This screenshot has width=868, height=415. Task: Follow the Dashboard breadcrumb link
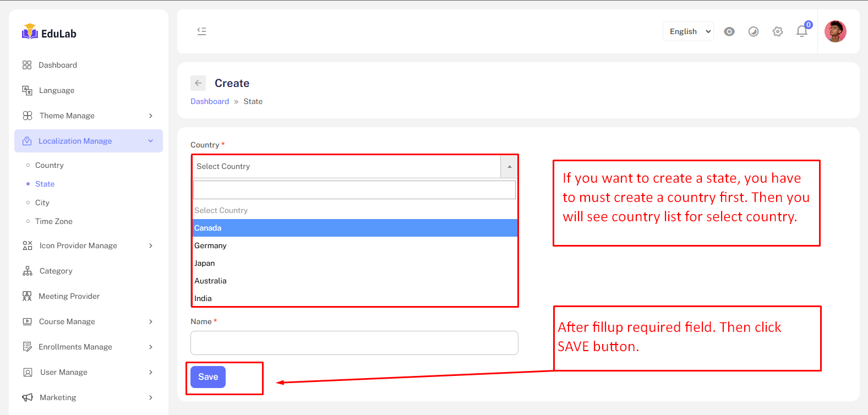click(x=210, y=101)
